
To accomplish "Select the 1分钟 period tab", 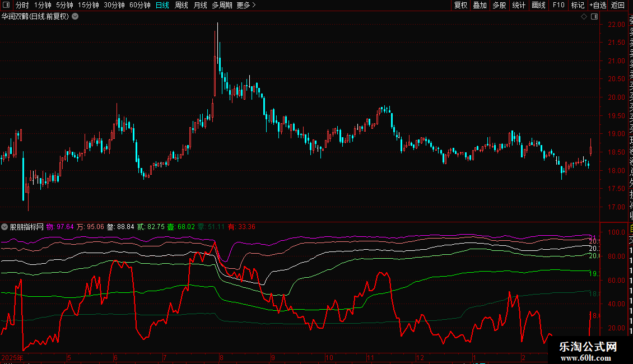I will pyautogui.click(x=43, y=5).
